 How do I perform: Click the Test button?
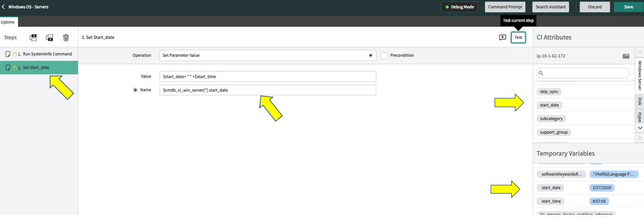[x=519, y=37]
